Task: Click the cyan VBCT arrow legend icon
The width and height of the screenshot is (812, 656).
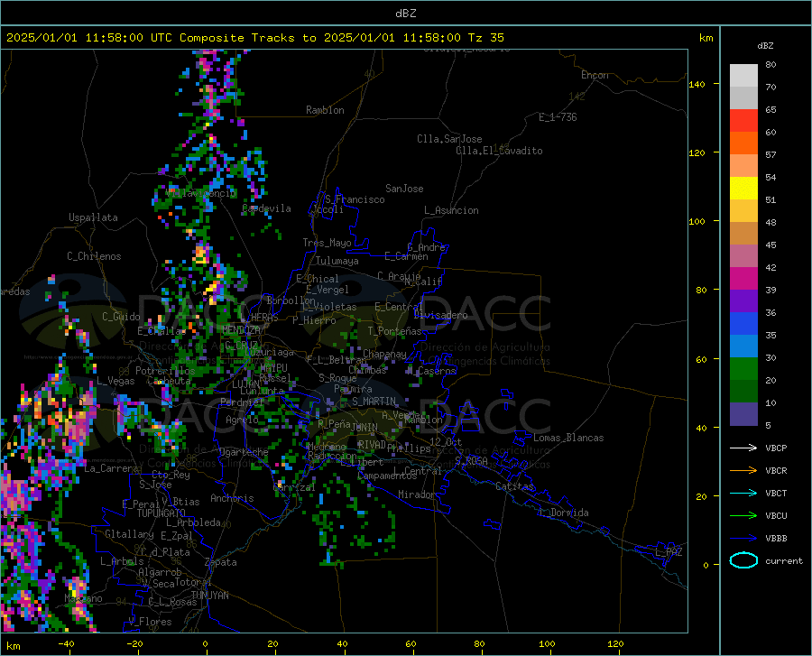Action: (x=743, y=493)
